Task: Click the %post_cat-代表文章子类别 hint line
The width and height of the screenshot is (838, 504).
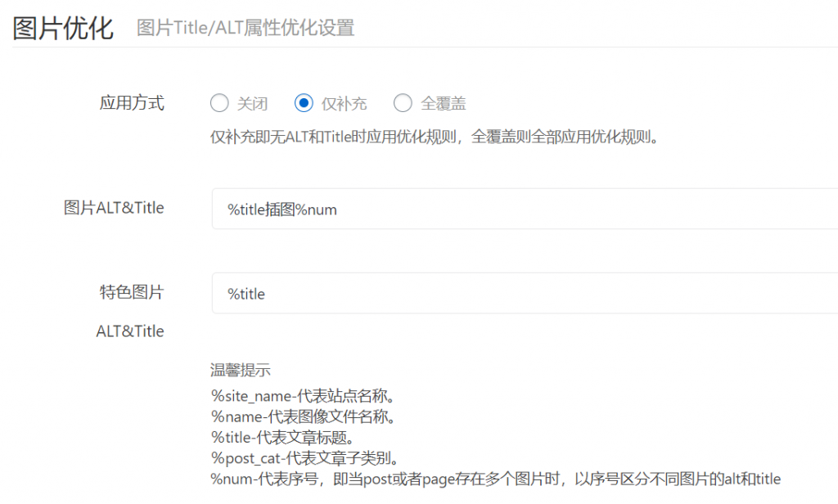Action: point(304,458)
